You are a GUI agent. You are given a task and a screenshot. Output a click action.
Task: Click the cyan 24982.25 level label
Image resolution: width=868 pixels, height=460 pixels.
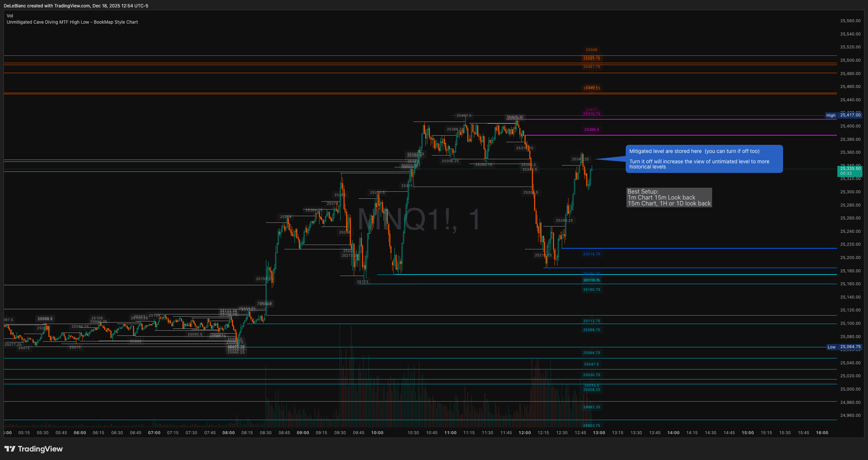(591, 407)
